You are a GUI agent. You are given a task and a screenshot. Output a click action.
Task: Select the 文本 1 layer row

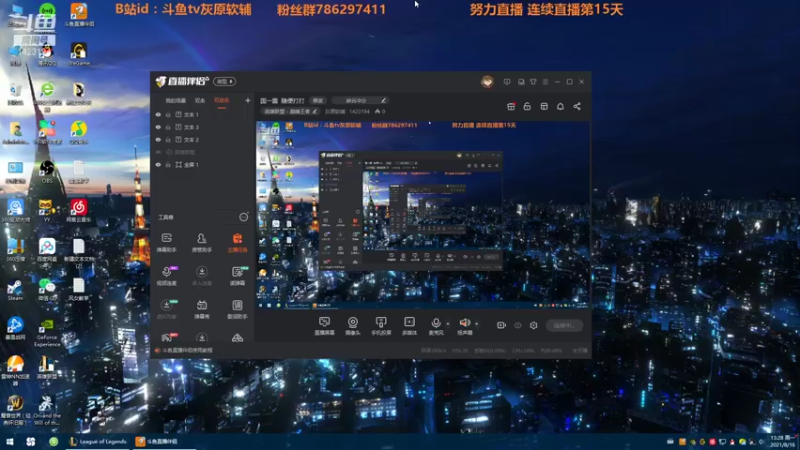tap(203, 115)
